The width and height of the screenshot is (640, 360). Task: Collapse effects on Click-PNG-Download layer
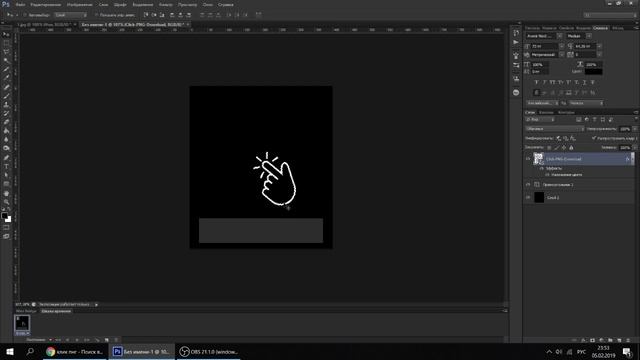[x=632, y=159]
